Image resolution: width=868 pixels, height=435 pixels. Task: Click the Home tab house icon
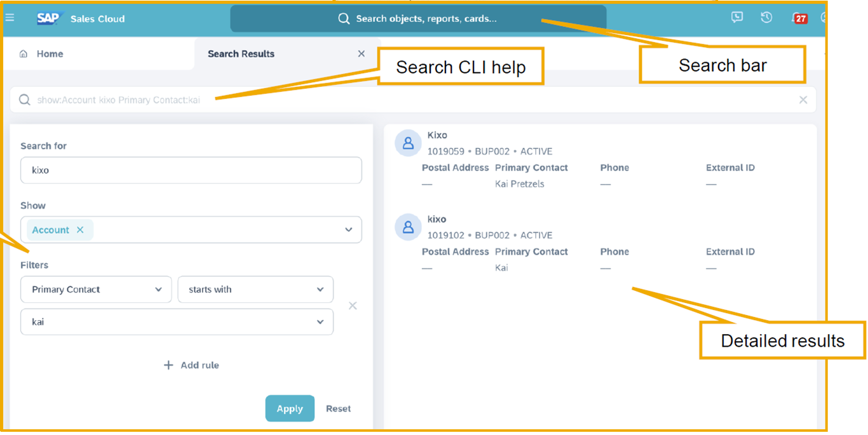click(24, 54)
